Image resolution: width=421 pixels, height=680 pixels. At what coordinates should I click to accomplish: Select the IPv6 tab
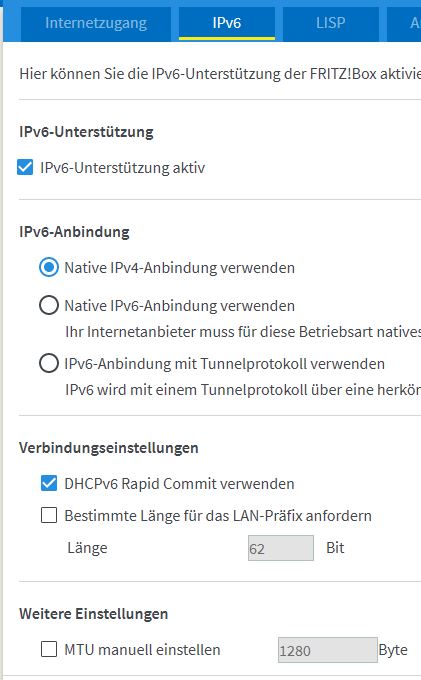[x=227, y=23]
